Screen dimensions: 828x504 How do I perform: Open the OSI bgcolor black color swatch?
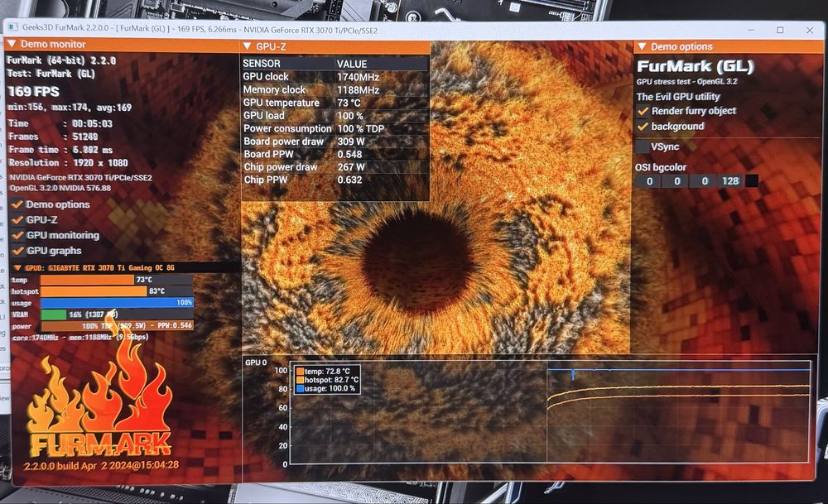(752, 181)
